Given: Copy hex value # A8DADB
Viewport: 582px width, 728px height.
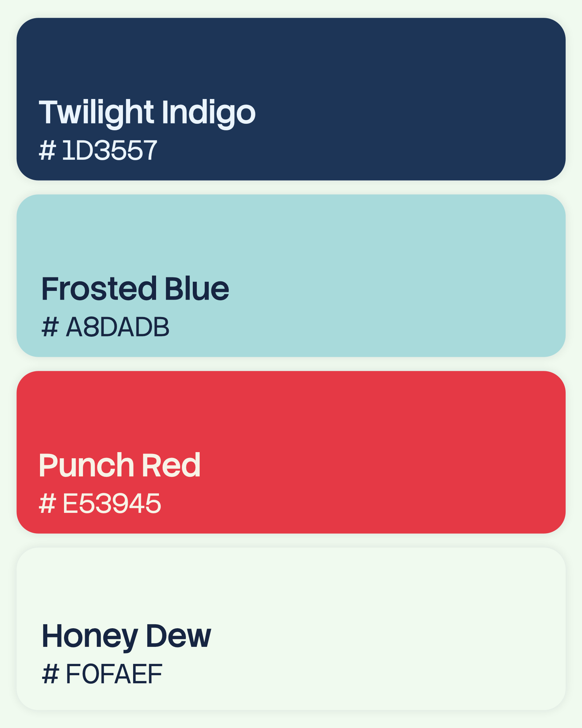Looking at the screenshot, I should click(105, 327).
